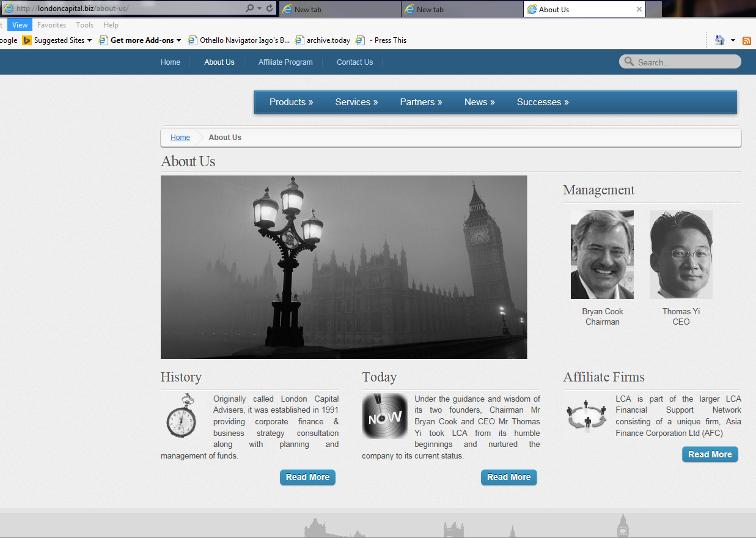The width and height of the screenshot is (756, 538).
Task: Click Read More under History
Action: (x=307, y=477)
